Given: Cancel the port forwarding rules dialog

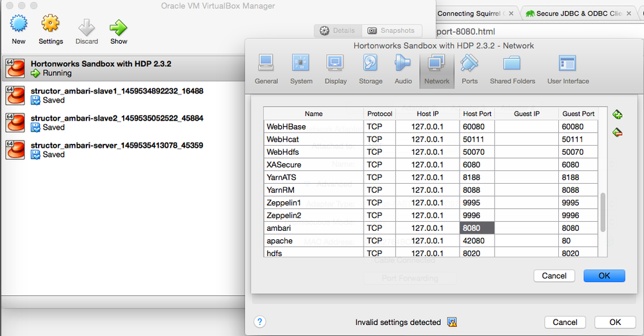Looking at the screenshot, I should click(554, 275).
